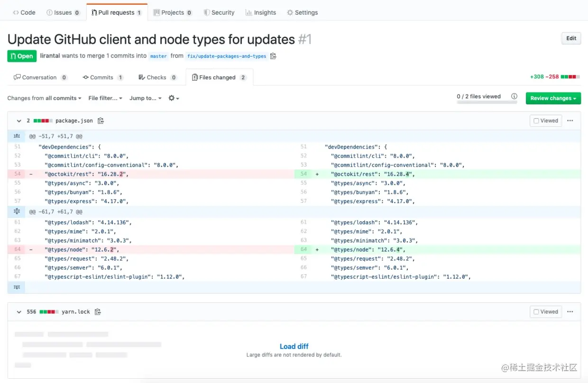Click the fix/update-packages-and-types branch link
Image resolution: width=588 pixels, height=383 pixels.
(226, 56)
